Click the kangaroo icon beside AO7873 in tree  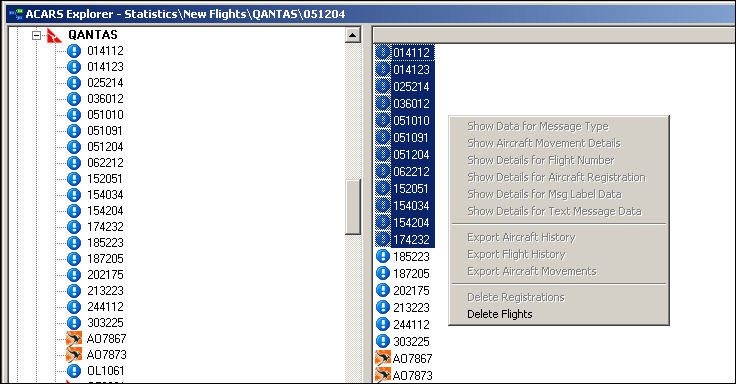[x=74, y=354]
